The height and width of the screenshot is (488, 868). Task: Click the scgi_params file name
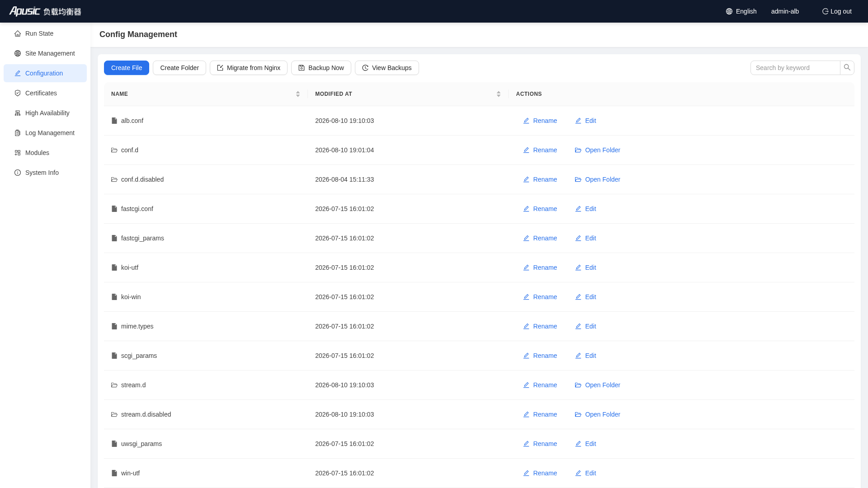(x=139, y=356)
